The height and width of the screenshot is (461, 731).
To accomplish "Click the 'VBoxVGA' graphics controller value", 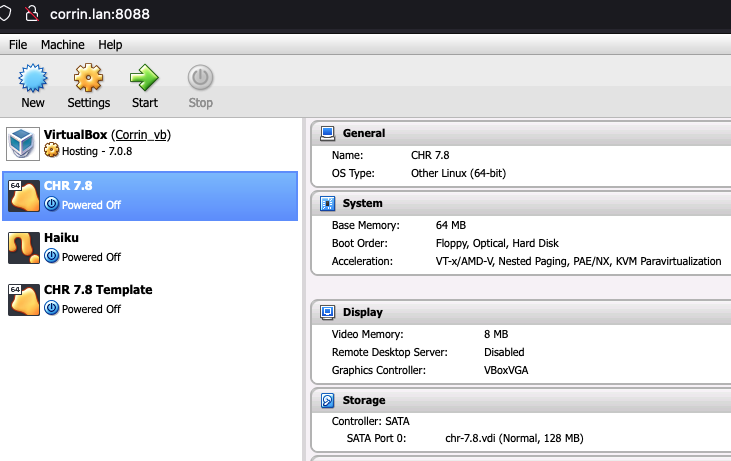I will [506, 371].
